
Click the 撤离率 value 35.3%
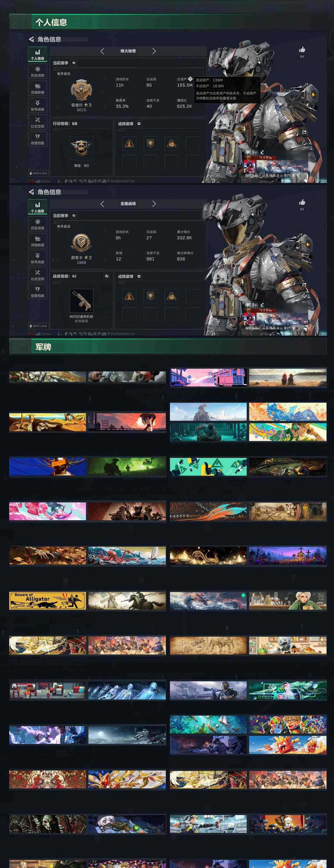point(122,106)
